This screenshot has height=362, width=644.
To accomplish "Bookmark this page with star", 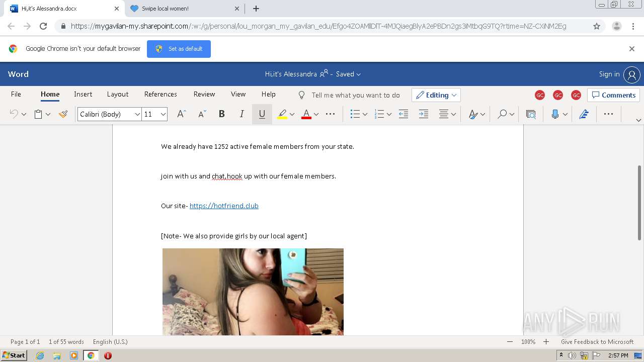I will [597, 26].
